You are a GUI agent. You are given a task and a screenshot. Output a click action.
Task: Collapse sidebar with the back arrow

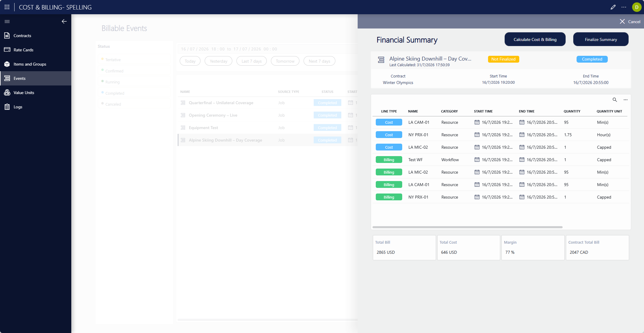click(x=64, y=21)
